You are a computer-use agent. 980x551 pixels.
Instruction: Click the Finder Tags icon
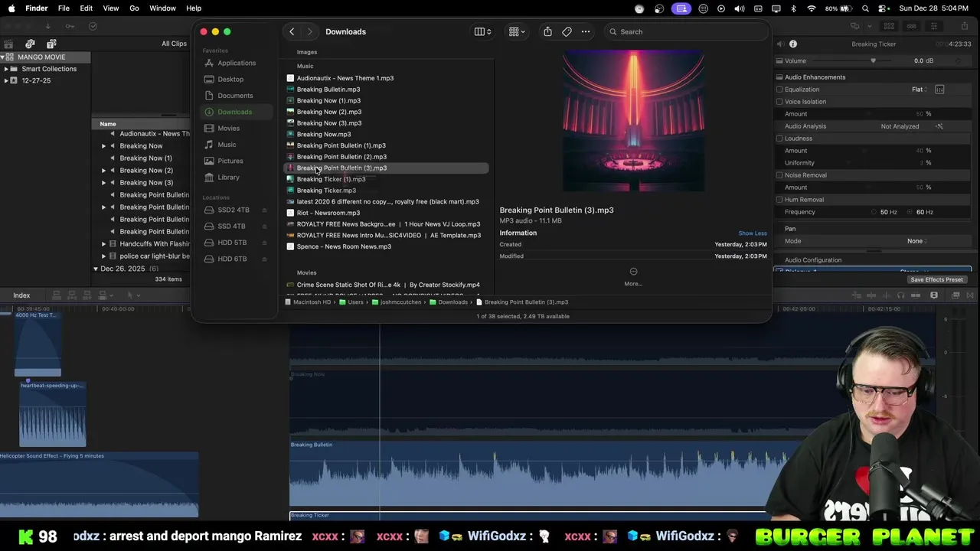(x=567, y=31)
